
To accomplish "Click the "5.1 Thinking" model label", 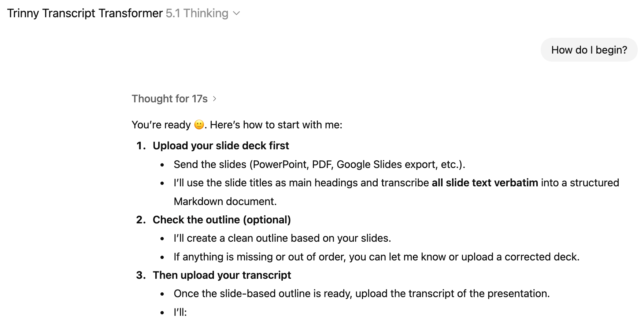I will (x=197, y=14).
